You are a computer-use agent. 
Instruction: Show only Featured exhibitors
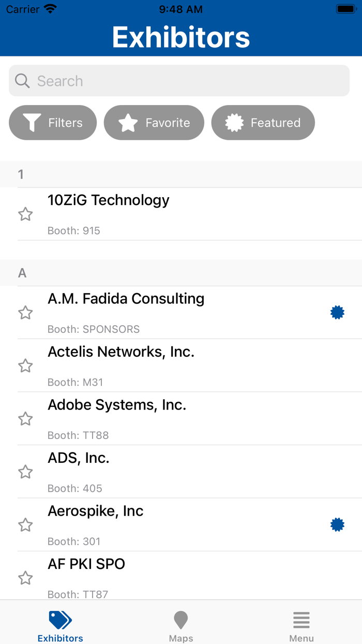pyautogui.click(x=263, y=123)
